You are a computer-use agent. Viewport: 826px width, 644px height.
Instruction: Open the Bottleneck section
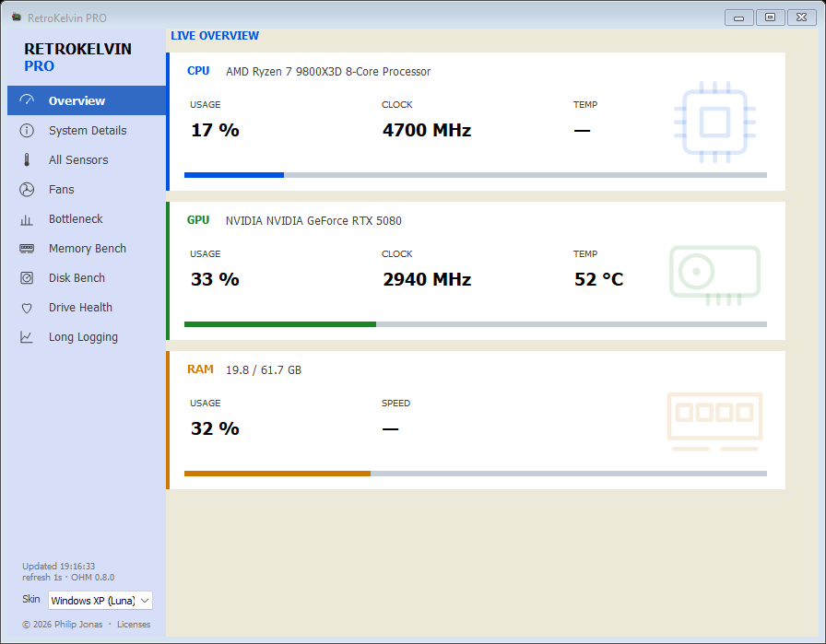tap(87, 218)
